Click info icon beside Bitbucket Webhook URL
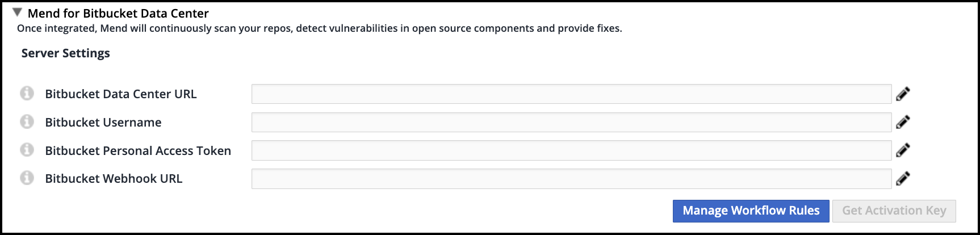Viewport: 980px width, 235px height. point(27,178)
